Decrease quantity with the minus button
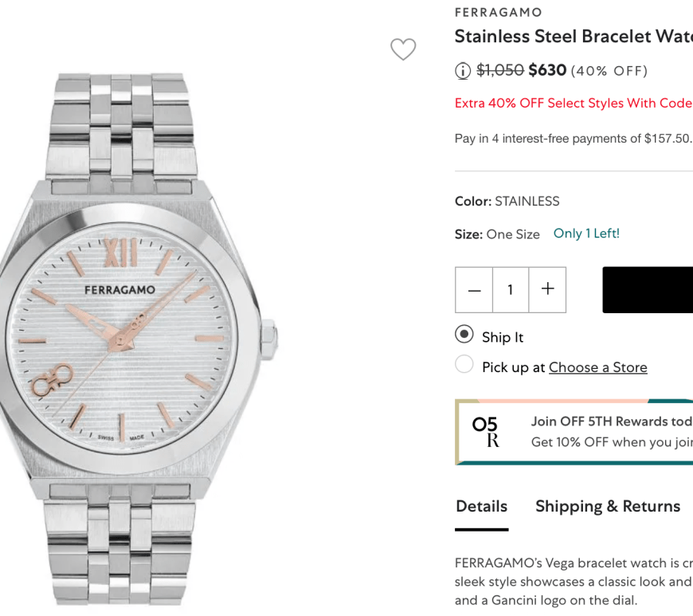This screenshot has width=693, height=616. pos(474,290)
